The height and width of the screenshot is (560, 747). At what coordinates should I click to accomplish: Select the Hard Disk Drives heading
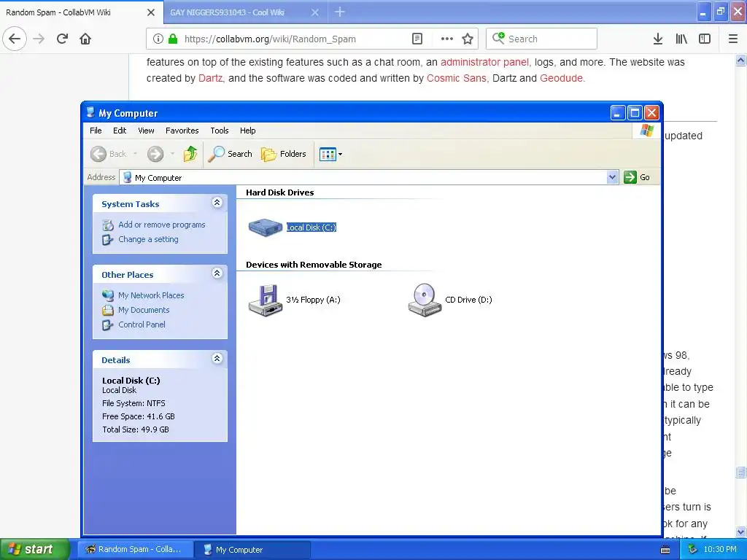pos(279,192)
